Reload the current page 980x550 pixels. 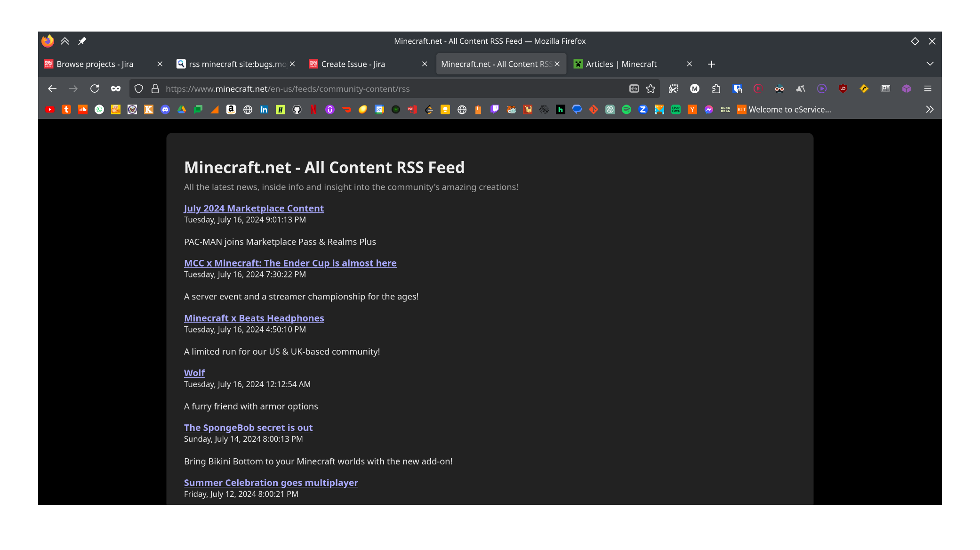pyautogui.click(x=95, y=89)
